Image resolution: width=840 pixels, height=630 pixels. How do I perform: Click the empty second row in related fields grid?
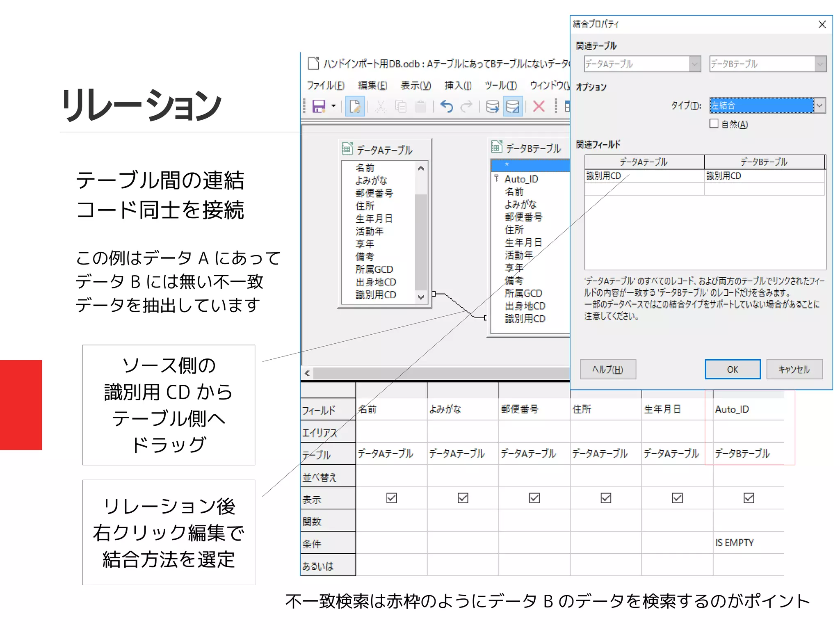click(704, 189)
